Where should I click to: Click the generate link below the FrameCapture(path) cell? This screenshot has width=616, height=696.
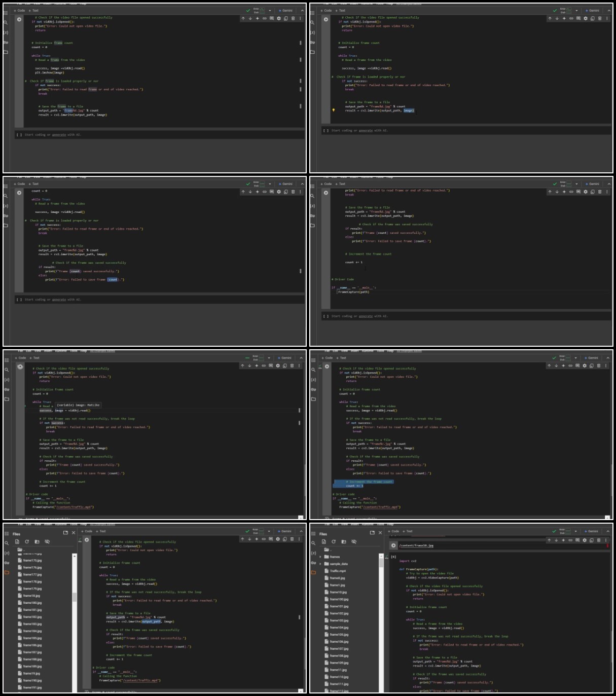pyautogui.click(x=366, y=316)
